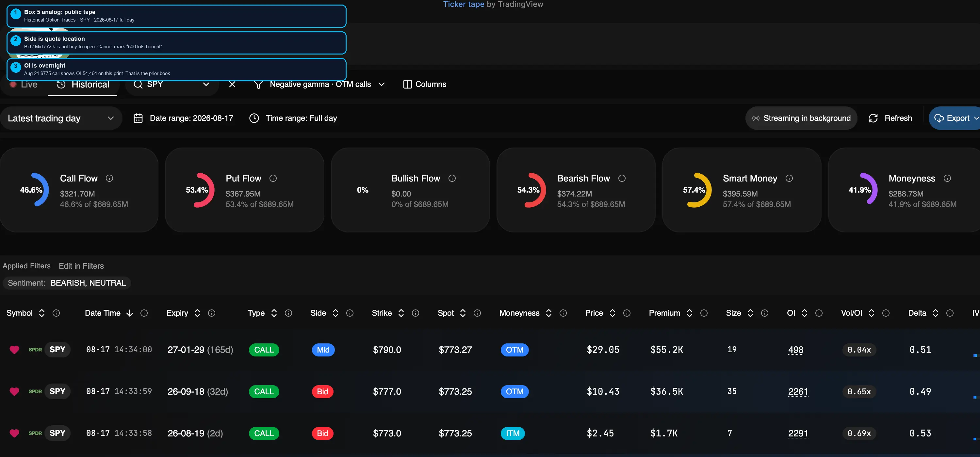
Task: Open info tooltip for Vol/OI column
Action: 886,313
